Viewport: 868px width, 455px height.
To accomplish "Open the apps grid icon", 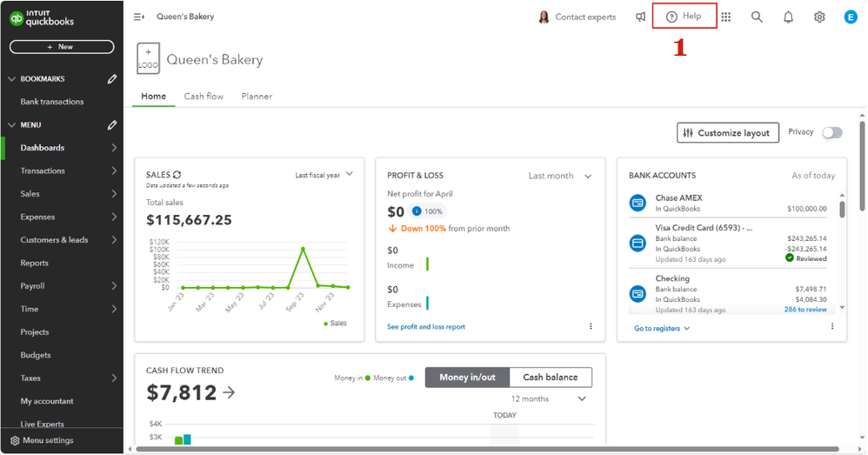I will tap(726, 17).
